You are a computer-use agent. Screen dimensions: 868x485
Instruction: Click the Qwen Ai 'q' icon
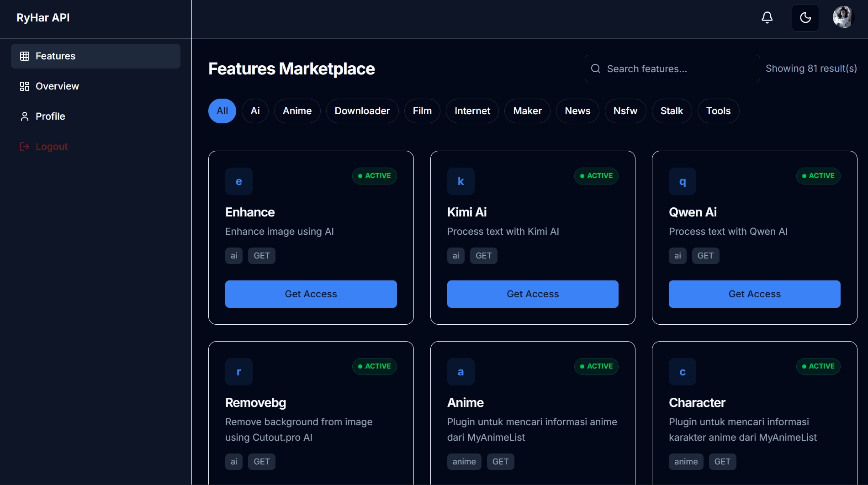tap(683, 181)
